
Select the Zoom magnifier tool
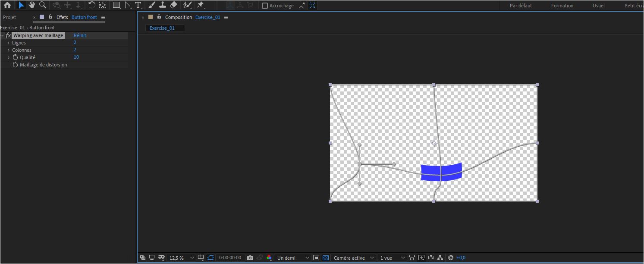coord(43,5)
